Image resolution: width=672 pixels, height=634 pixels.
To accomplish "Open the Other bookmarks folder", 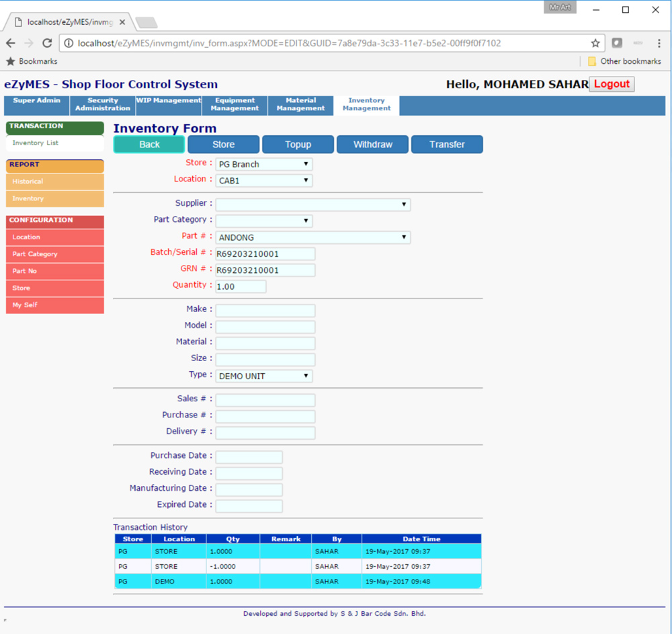I will pos(624,61).
